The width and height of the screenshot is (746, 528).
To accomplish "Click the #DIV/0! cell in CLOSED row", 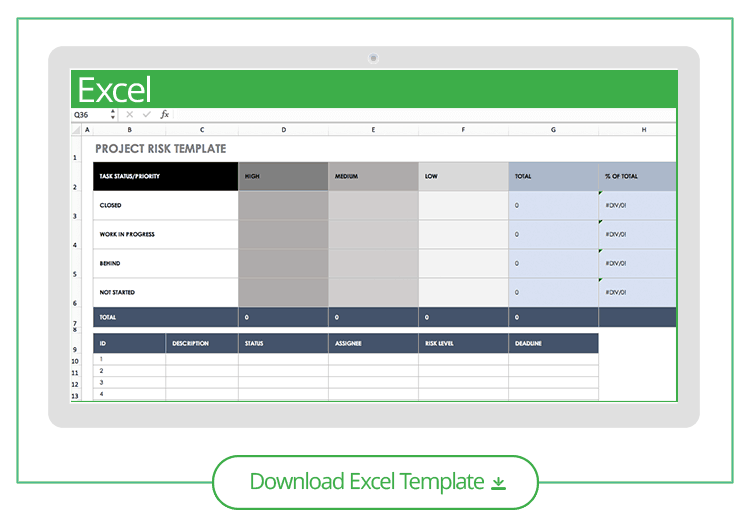I will pyautogui.click(x=638, y=205).
